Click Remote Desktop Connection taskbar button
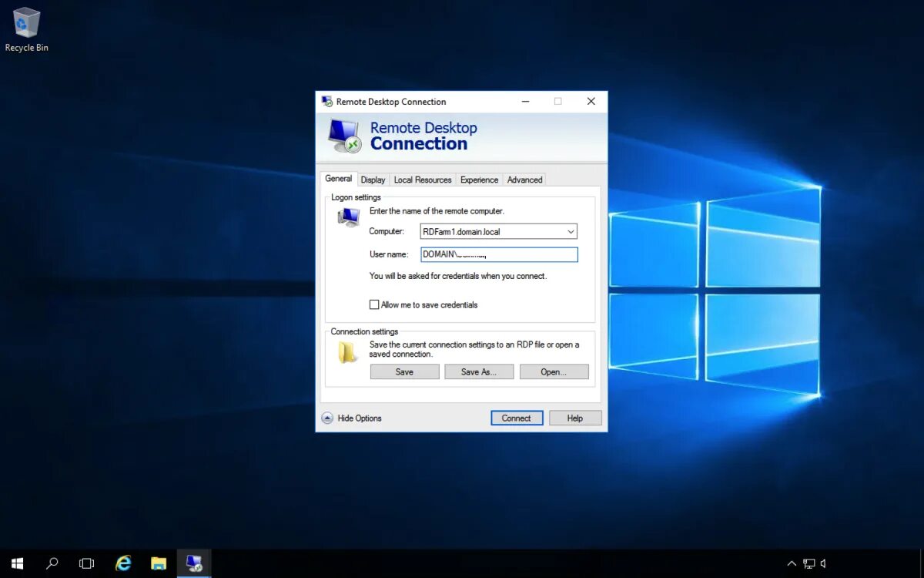This screenshot has width=924, height=578. [194, 563]
